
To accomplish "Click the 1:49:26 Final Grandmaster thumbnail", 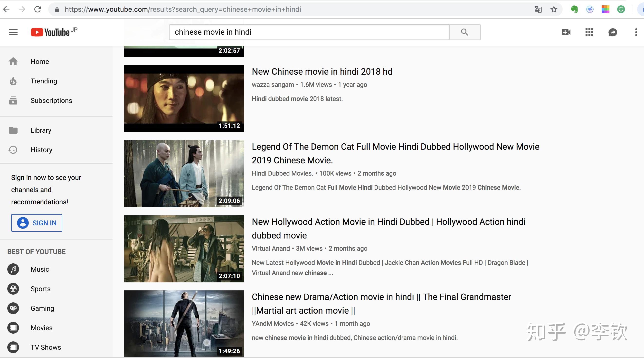I will click(184, 324).
